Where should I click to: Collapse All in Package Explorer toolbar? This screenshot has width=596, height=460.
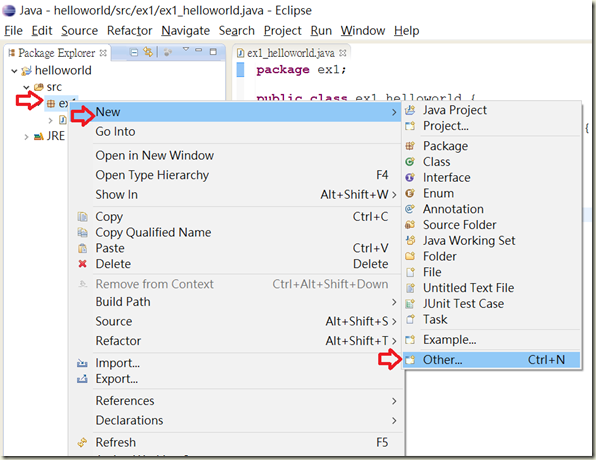point(134,52)
